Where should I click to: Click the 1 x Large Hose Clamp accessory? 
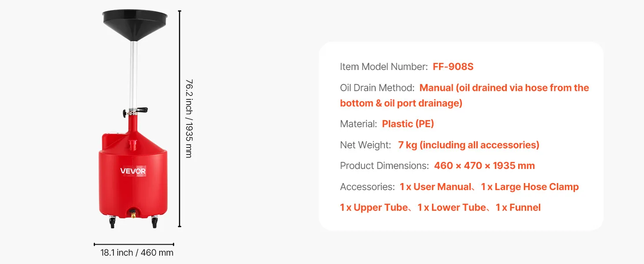(x=530, y=187)
